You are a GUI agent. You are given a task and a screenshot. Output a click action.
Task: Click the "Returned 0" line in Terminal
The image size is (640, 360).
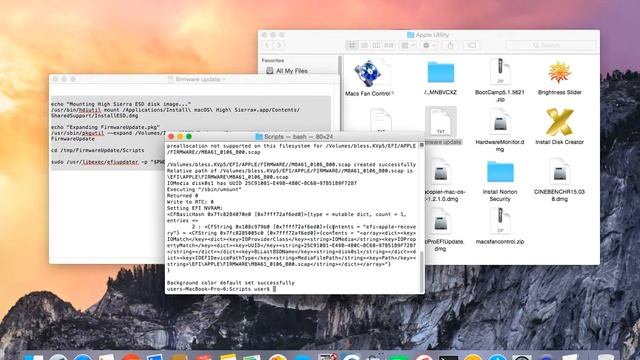pyautogui.click(x=182, y=196)
